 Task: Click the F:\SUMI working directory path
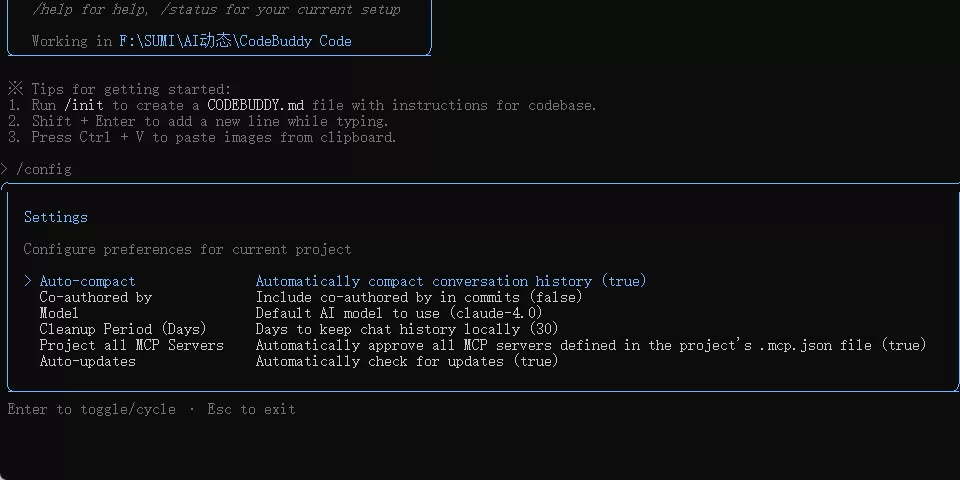pos(235,41)
